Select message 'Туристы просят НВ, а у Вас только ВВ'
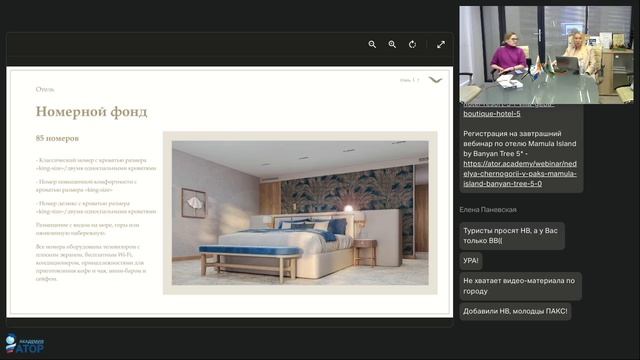 pyautogui.click(x=512, y=236)
